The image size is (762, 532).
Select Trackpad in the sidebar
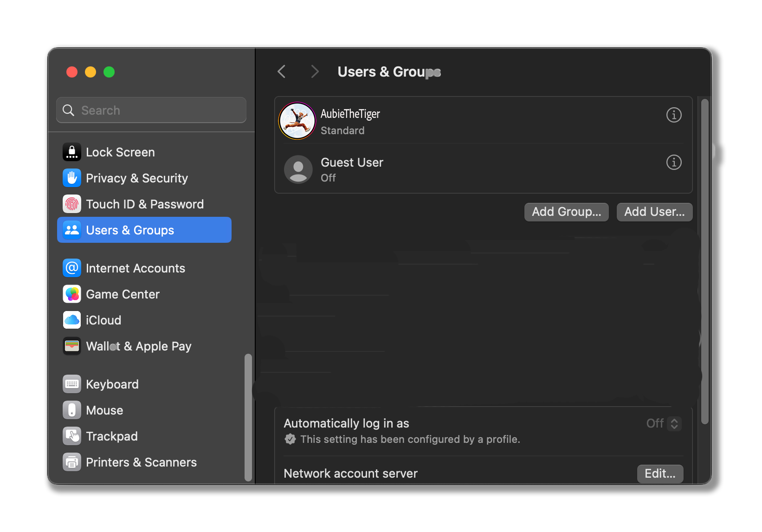(111, 436)
